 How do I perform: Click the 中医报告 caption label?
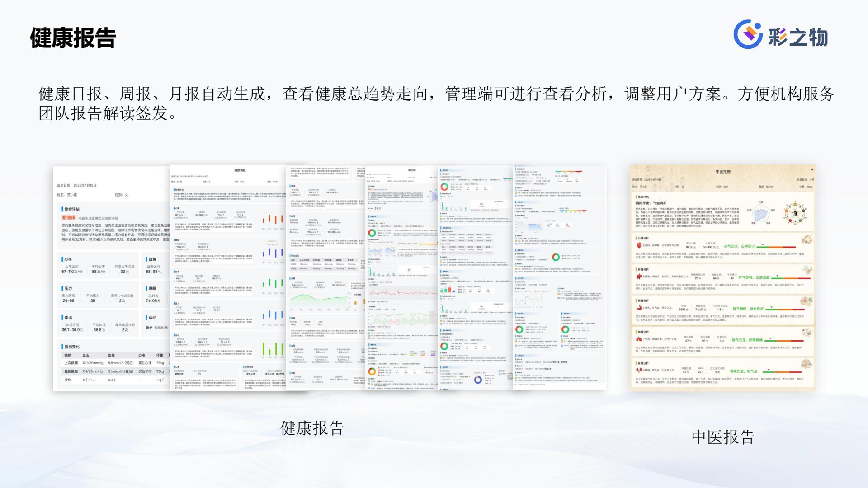tap(723, 437)
